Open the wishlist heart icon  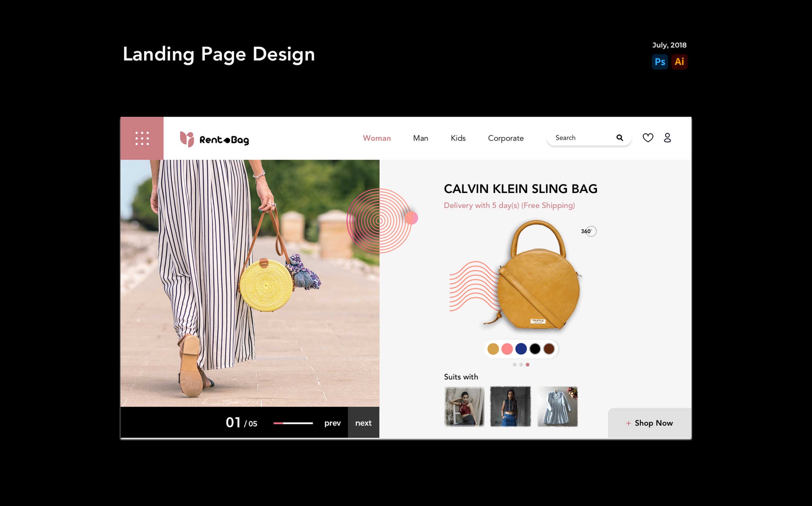(x=648, y=138)
